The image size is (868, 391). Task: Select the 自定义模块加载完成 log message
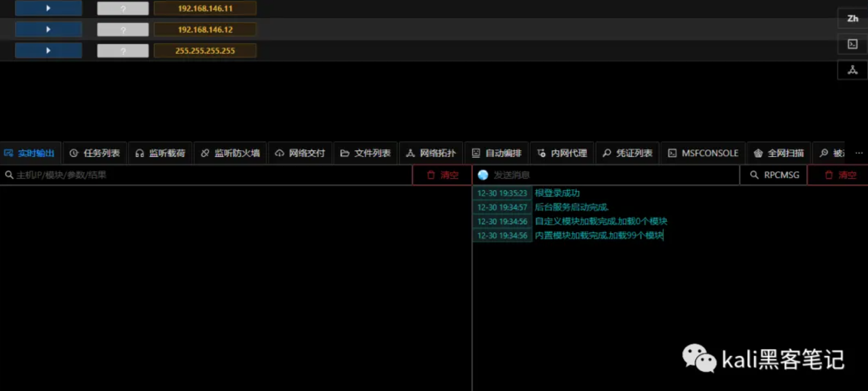pos(601,221)
